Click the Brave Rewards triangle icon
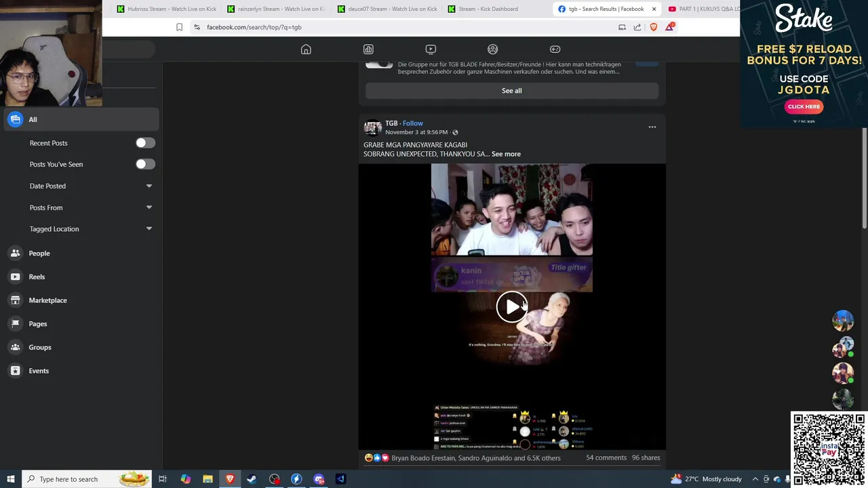 [x=670, y=27]
